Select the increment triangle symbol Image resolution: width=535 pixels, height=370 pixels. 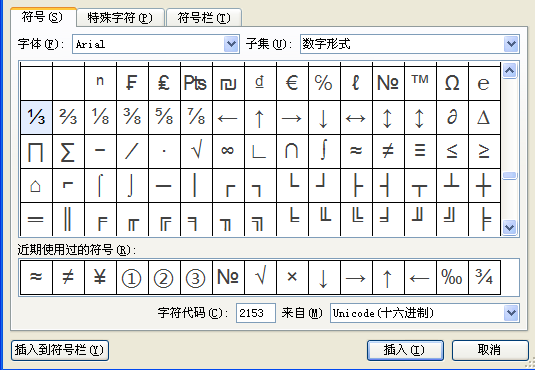(484, 117)
